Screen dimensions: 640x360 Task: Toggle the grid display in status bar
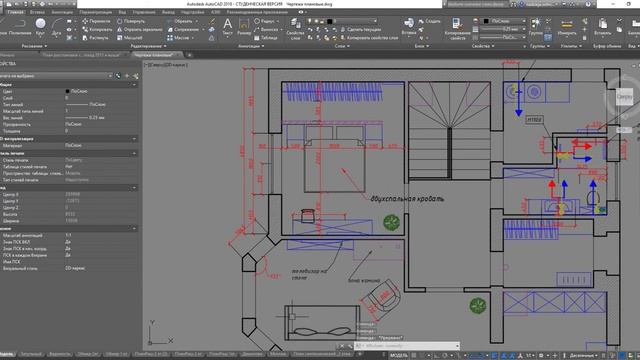click(414, 356)
